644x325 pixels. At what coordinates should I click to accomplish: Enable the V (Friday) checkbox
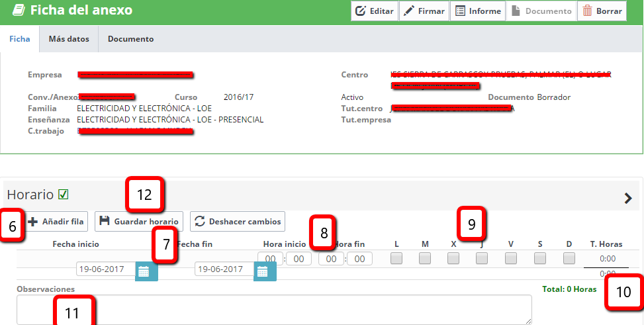click(511, 259)
